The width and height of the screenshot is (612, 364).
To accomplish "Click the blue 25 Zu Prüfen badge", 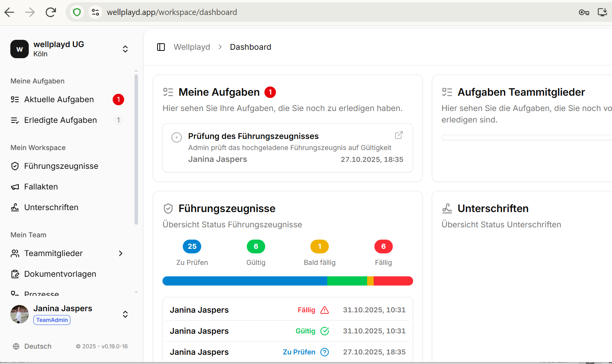I will pos(192,246).
